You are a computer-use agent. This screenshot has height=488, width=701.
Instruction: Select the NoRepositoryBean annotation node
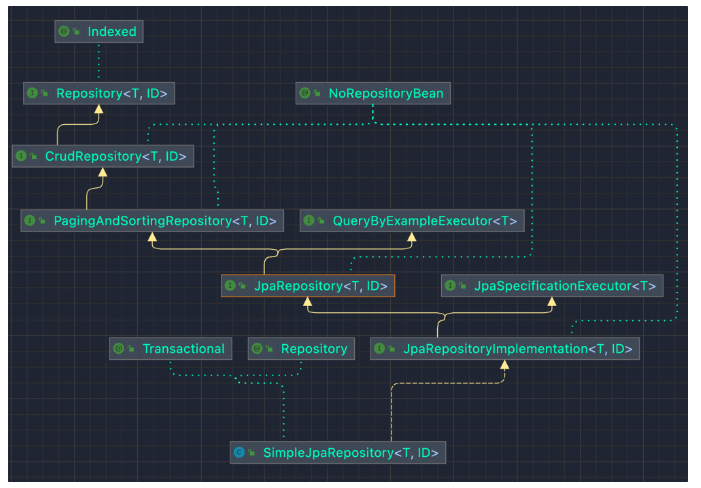click(373, 93)
